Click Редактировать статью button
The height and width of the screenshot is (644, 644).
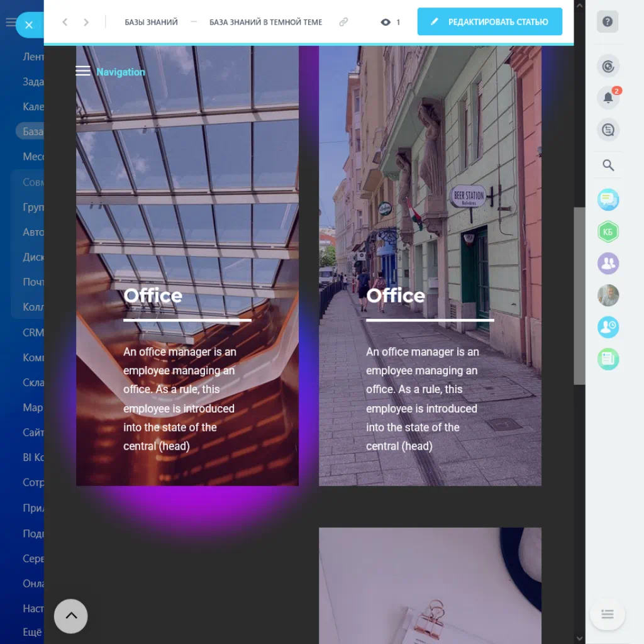(489, 22)
